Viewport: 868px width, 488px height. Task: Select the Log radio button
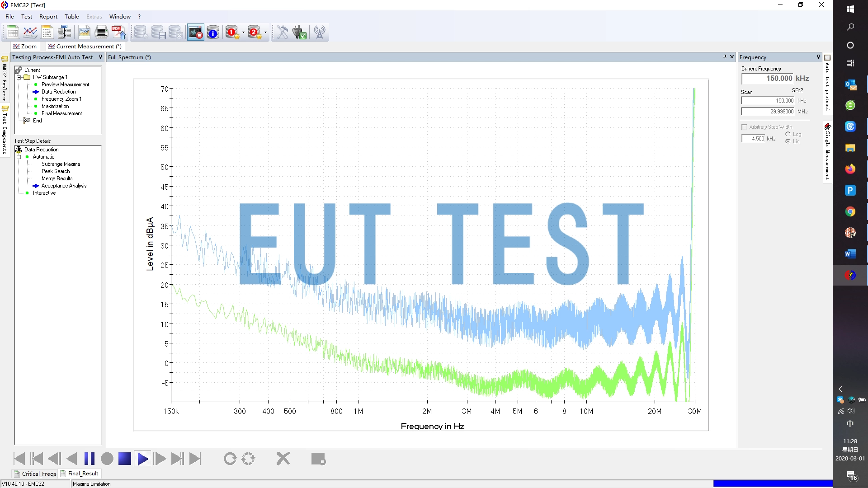[788, 134]
